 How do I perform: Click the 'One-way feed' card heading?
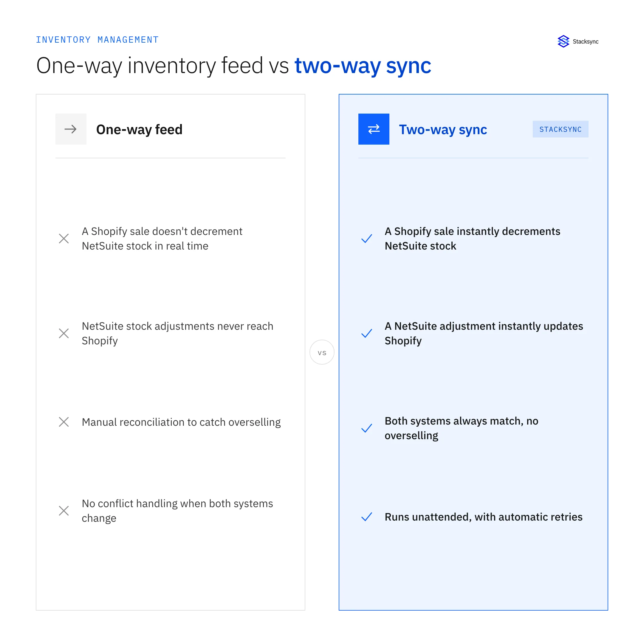[139, 129]
